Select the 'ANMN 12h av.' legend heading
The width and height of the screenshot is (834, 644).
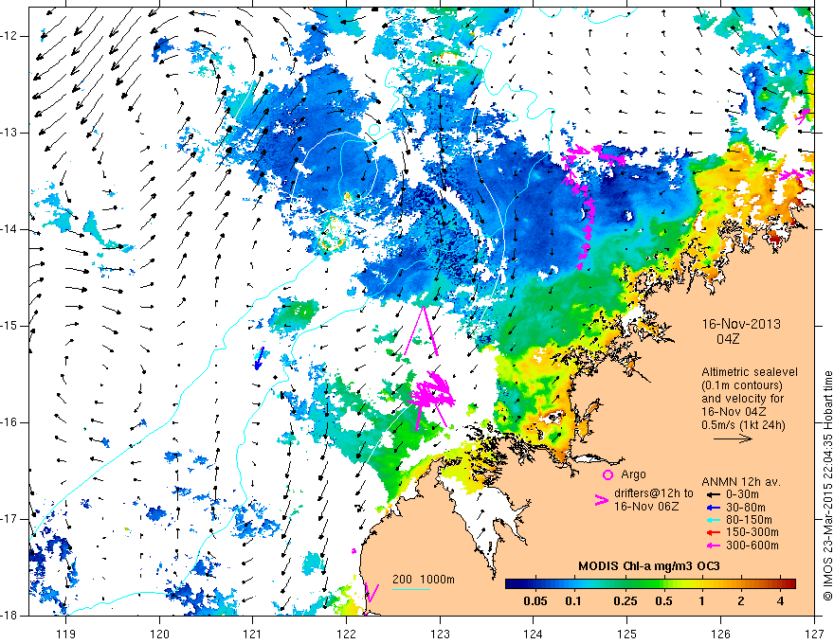point(741,482)
